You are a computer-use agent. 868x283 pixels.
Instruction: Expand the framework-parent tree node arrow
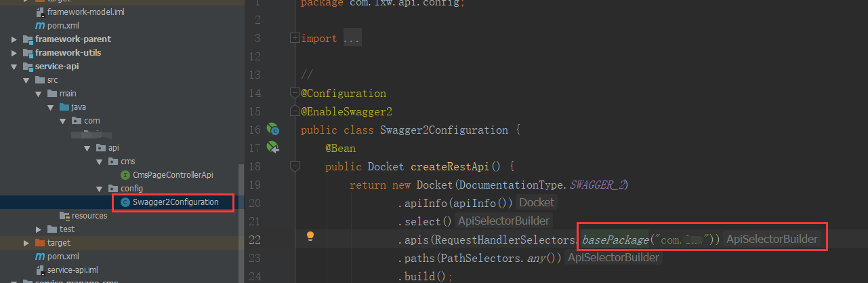click(14, 39)
